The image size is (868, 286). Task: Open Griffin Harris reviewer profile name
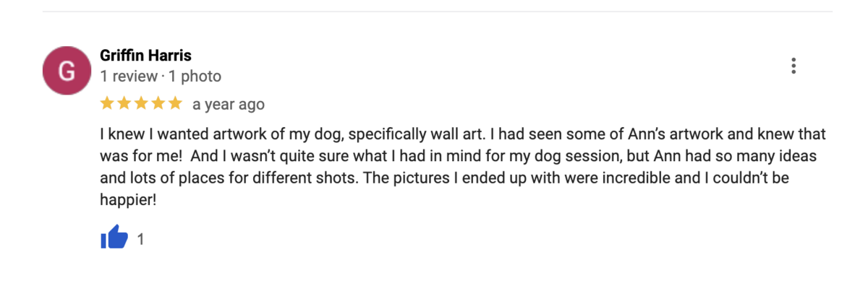point(145,56)
